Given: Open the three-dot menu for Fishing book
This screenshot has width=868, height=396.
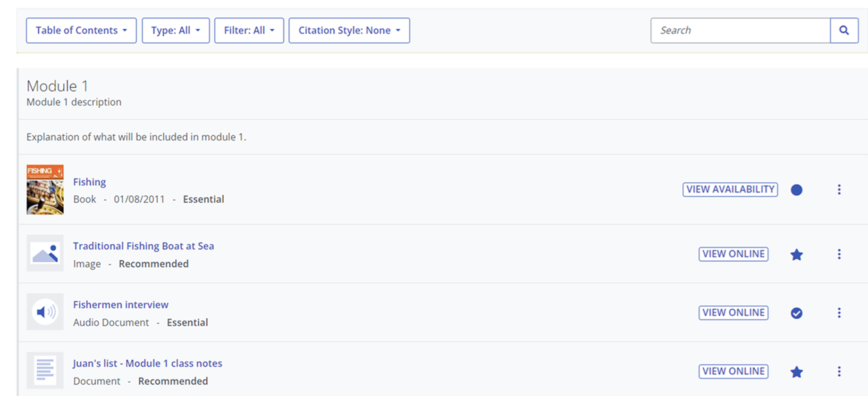Looking at the screenshot, I should point(839,190).
